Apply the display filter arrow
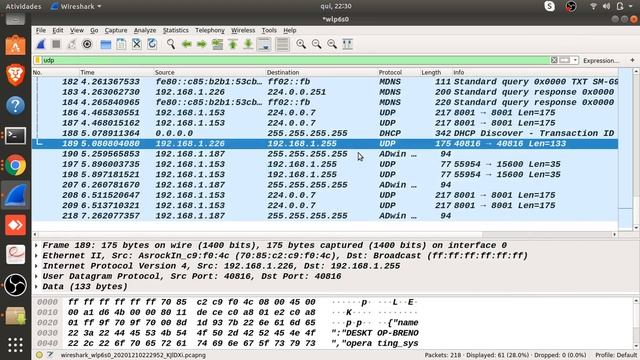The width and height of the screenshot is (640, 360). pos(564,60)
